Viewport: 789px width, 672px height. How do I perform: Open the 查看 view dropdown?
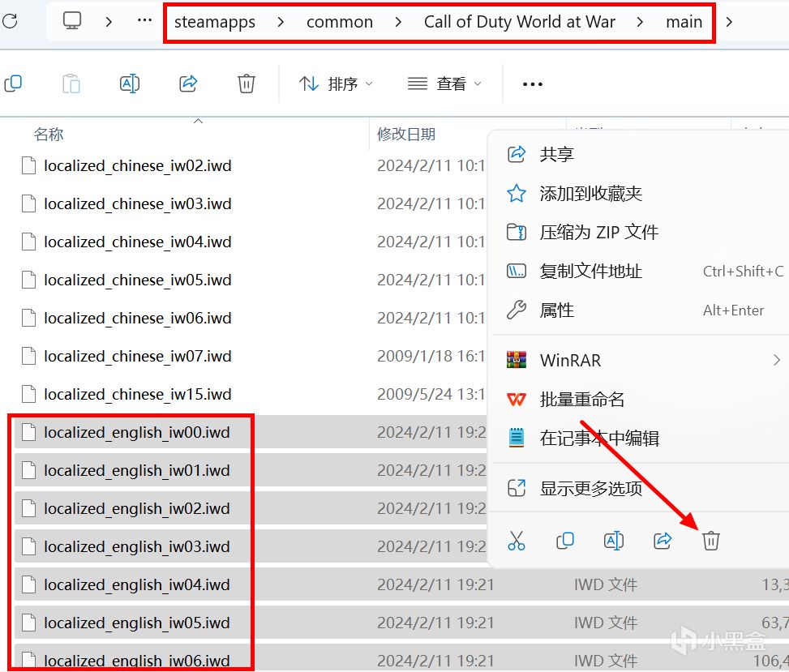click(x=444, y=83)
